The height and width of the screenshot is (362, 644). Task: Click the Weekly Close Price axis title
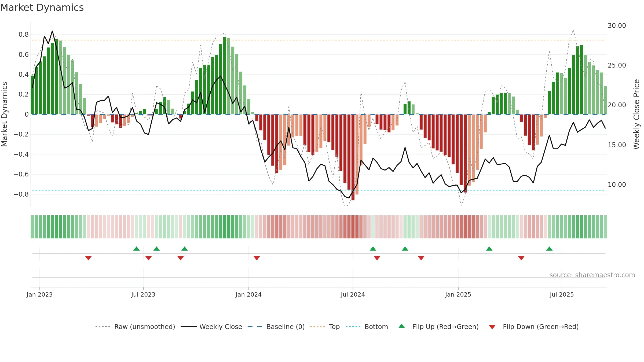(x=636, y=114)
